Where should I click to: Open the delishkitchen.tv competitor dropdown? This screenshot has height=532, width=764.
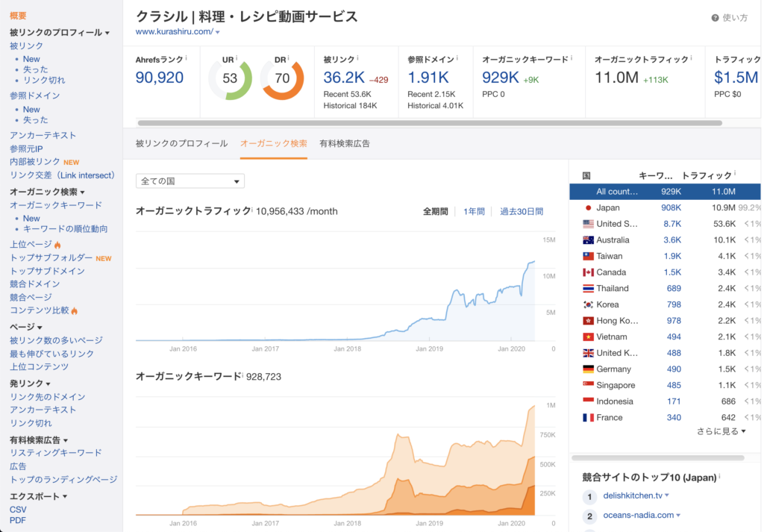tap(666, 495)
